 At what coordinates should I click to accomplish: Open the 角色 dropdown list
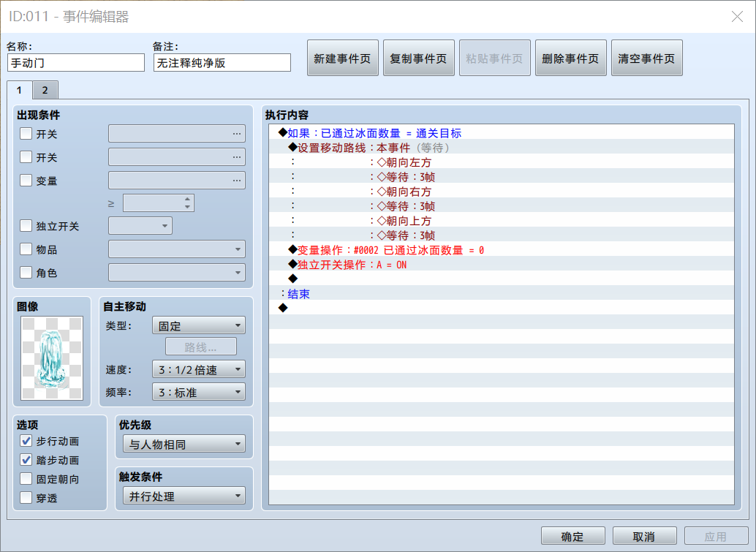click(177, 273)
